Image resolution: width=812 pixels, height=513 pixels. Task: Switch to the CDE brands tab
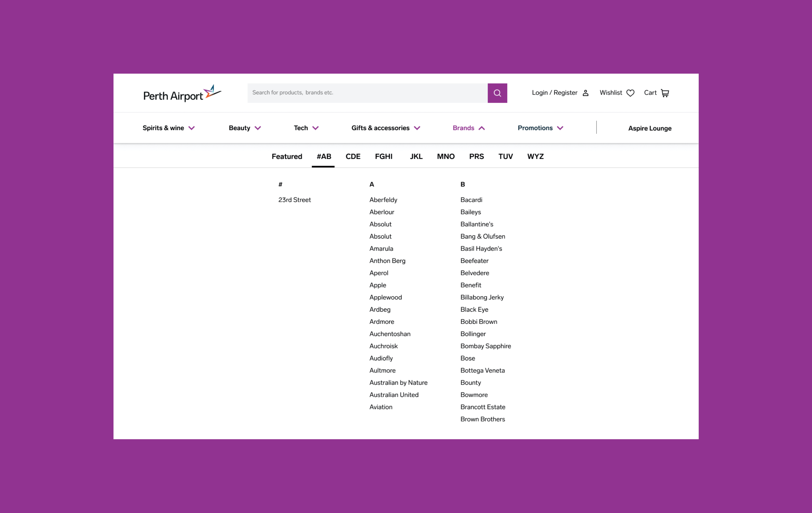(353, 156)
